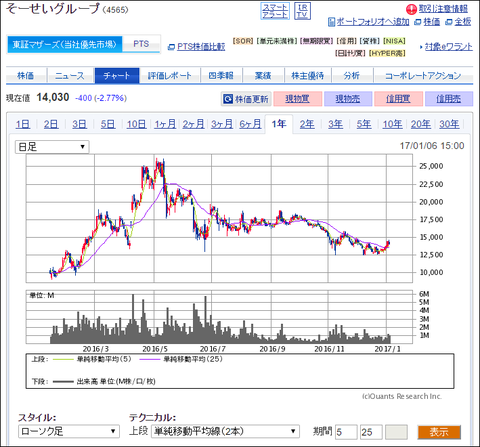
Task: Click the period field containing 25
Action: click(x=371, y=432)
